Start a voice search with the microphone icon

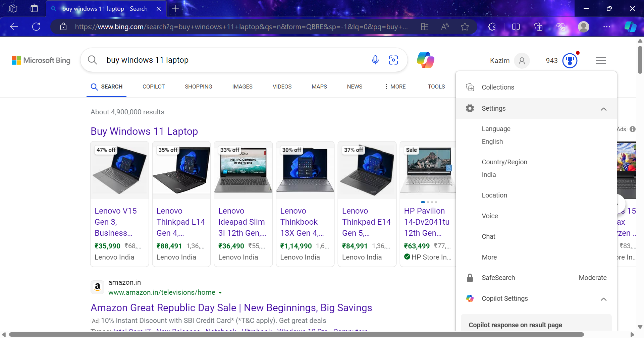[375, 60]
